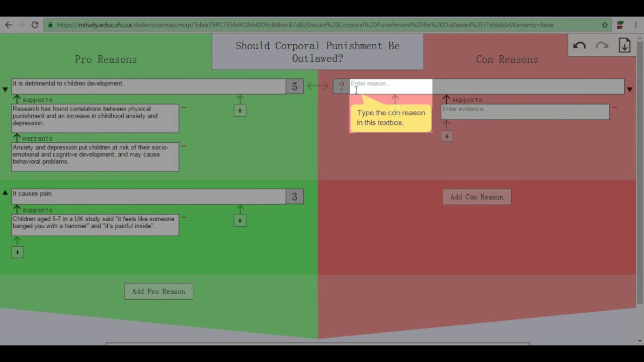The width and height of the screenshot is (644, 362).
Task: Click the redo arrow icon
Action: point(602,46)
